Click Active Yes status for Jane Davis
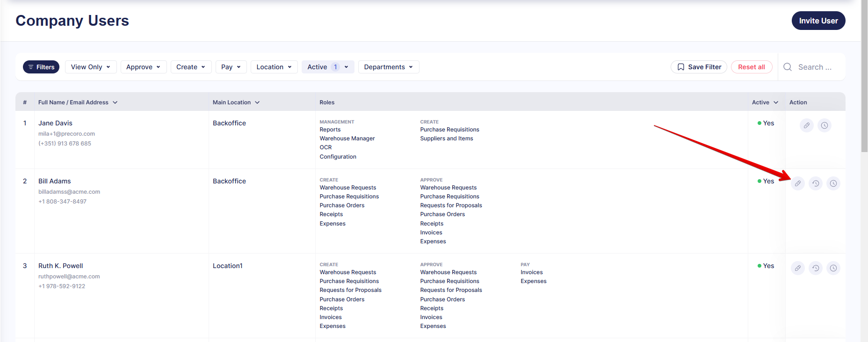The width and height of the screenshot is (868, 342). (766, 123)
